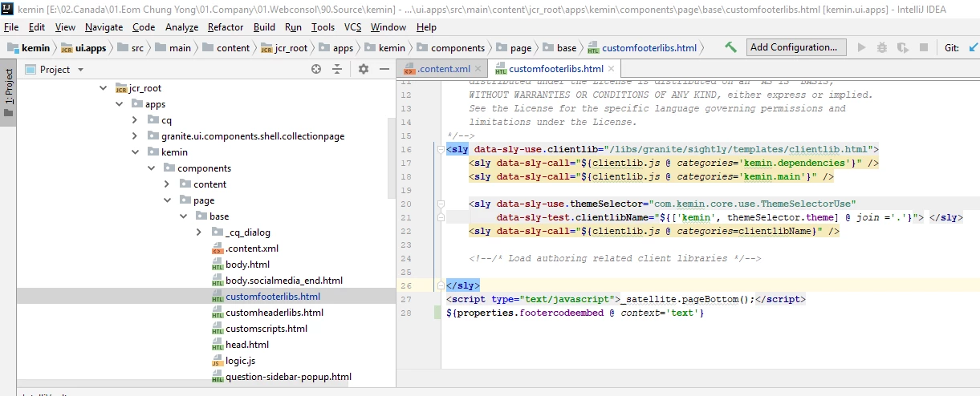Click the .content.xml file icon in tree
The width and height of the screenshot is (980, 396).
[218, 249]
